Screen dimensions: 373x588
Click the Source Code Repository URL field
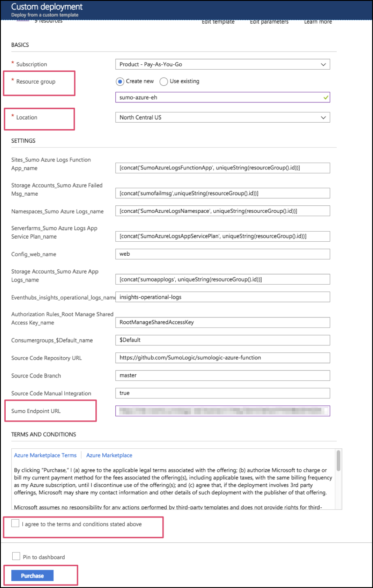click(x=223, y=358)
